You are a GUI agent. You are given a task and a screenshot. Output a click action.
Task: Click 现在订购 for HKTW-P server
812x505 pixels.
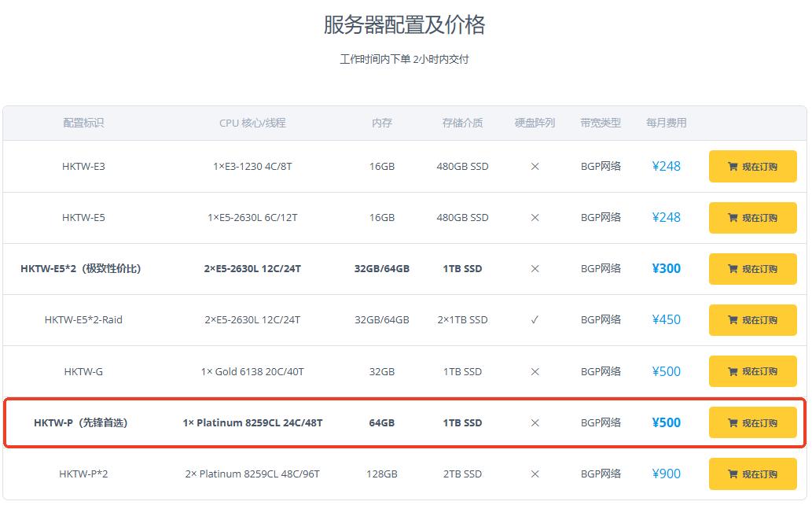(x=752, y=422)
